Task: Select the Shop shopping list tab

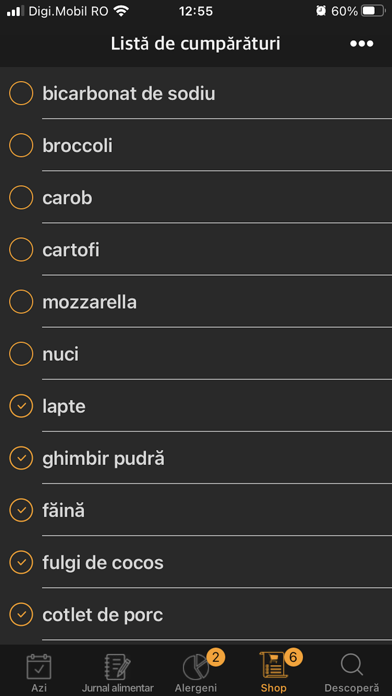Action: pos(273,672)
